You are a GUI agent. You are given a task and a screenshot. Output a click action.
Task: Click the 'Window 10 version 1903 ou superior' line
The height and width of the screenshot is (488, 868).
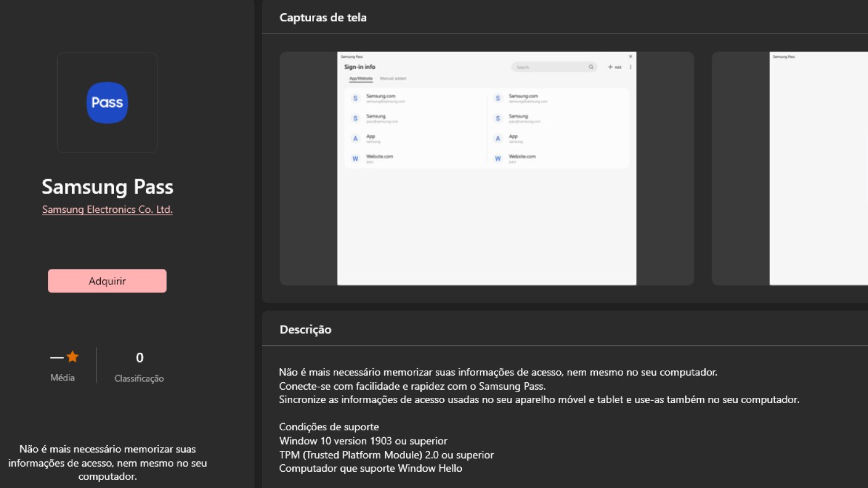point(363,441)
